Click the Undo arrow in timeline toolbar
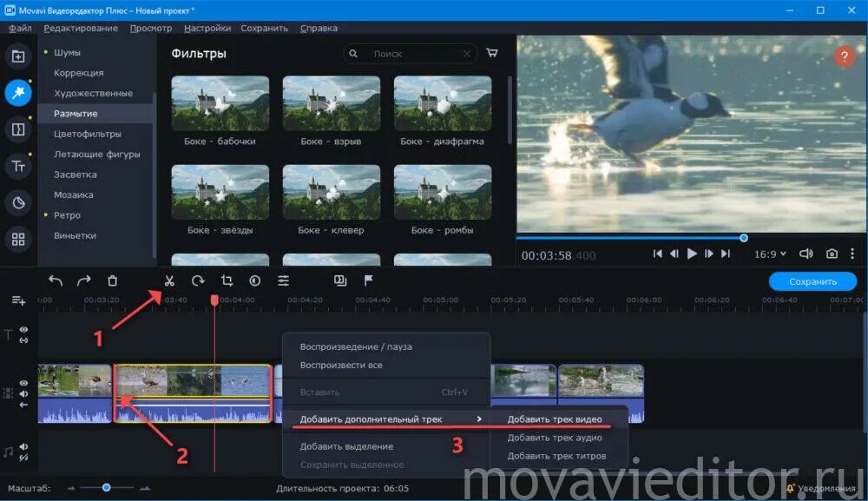Viewport: 868px width, 501px height. tap(56, 280)
